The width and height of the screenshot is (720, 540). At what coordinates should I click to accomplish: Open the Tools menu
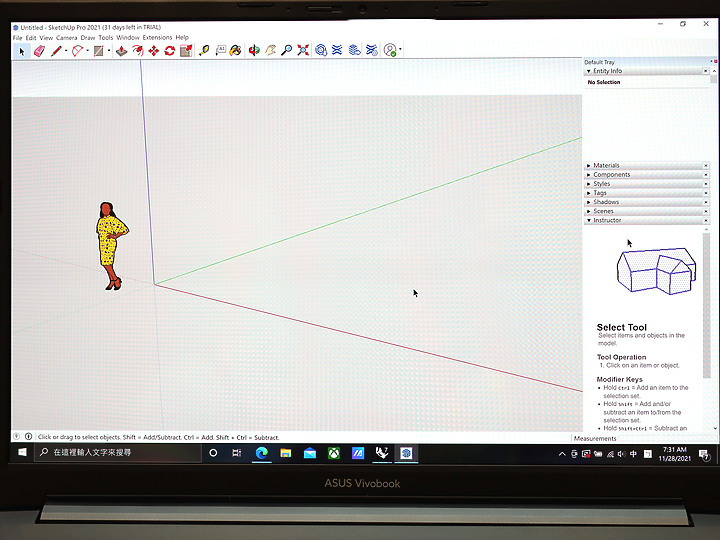point(106,38)
